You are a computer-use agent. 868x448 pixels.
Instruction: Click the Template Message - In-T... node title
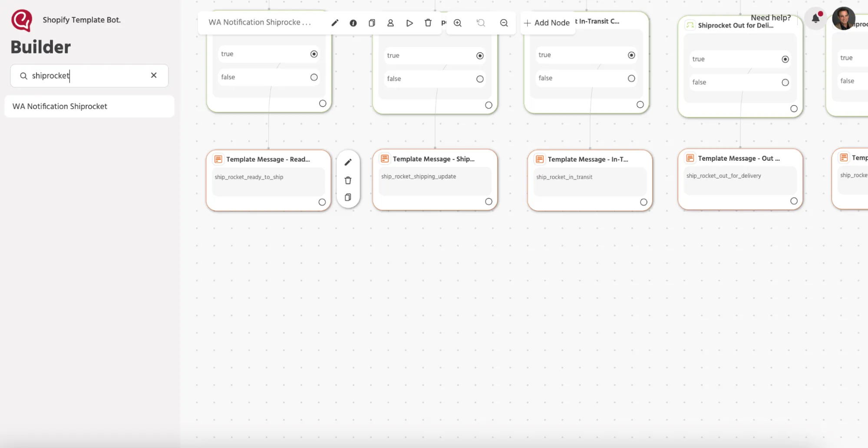(x=587, y=159)
